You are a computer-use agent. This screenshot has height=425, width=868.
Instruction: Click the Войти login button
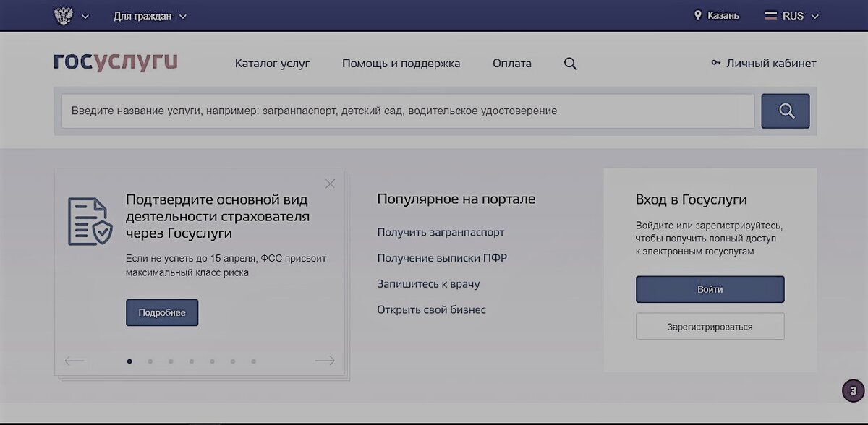710,289
